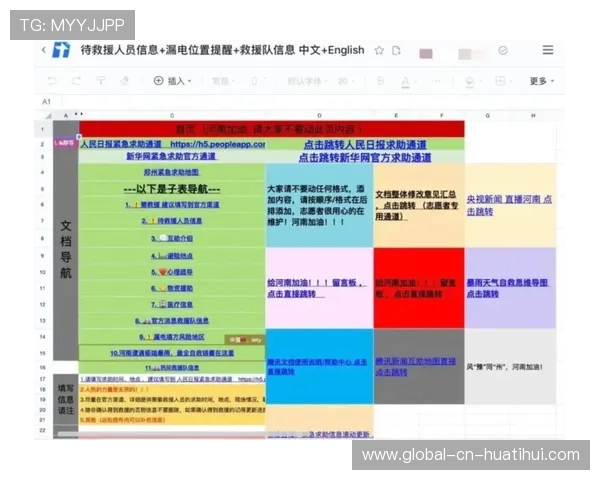Image resolution: width=600 pixels, height=480 pixels.
Task: Open 腾讯文档使用说明/帮助中心 link
Action: pyautogui.click(x=317, y=366)
